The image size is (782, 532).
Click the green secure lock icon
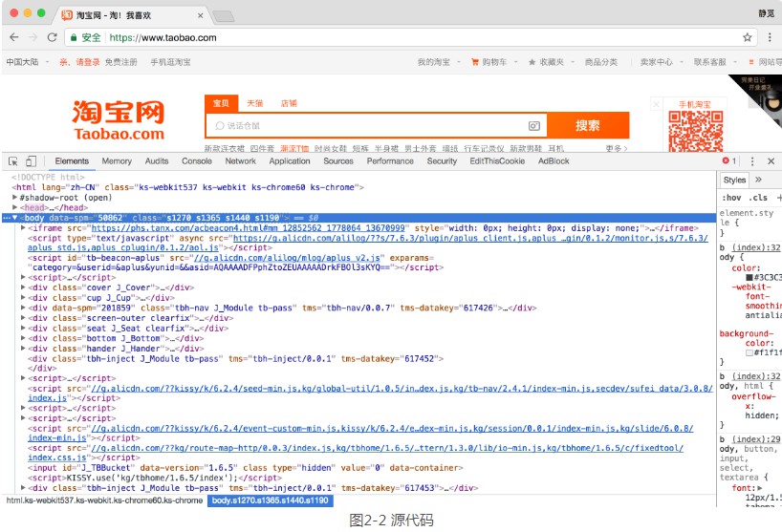click(x=74, y=37)
